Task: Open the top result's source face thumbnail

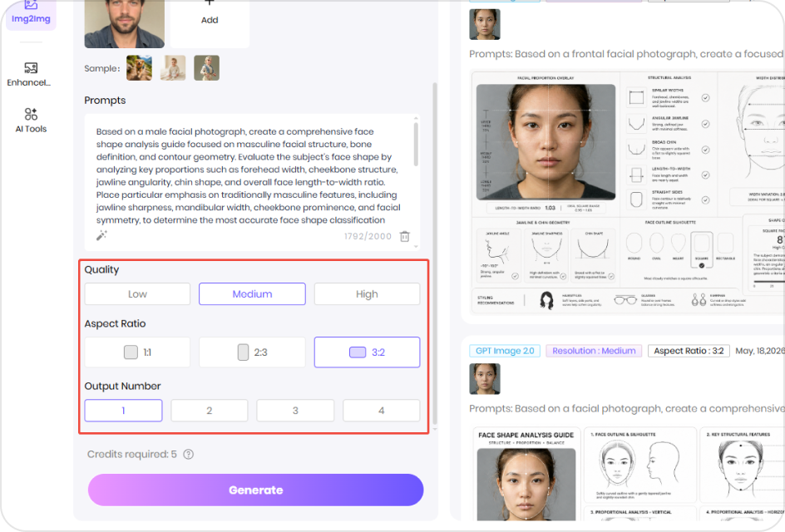Action: click(x=485, y=25)
